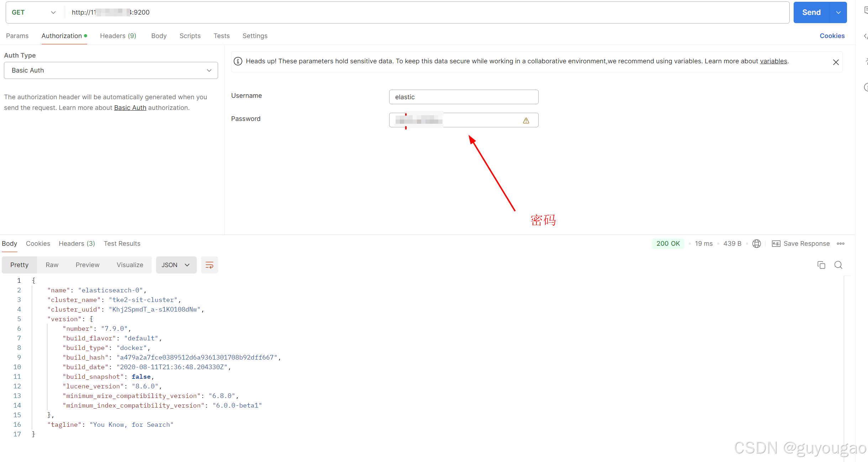Viewport: 868px width, 462px height.
Task: Click the info icon in the banner
Action: point(238,61)
